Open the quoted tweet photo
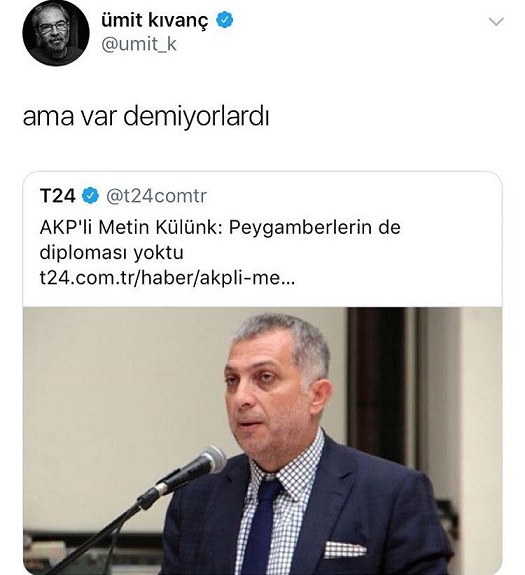This screenshot has width=525, height=575. (x=262, y=441)
